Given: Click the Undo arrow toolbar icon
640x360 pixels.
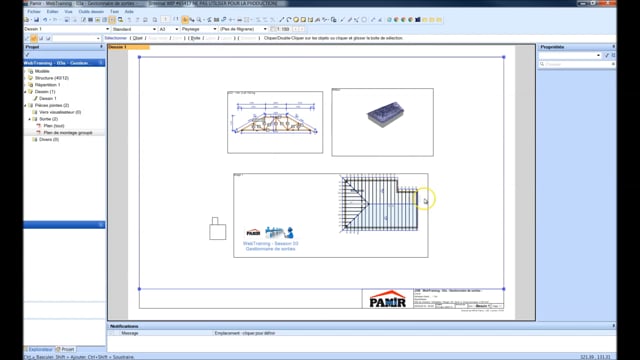Looking at the screenshot, I should 45,20.
